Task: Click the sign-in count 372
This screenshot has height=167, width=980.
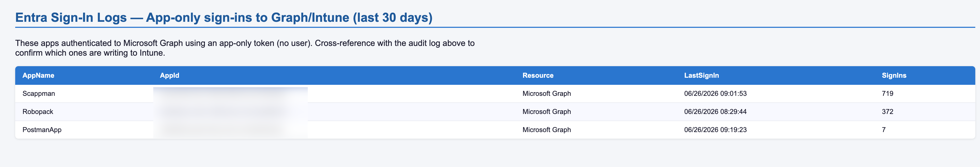Action: (888, 112)
